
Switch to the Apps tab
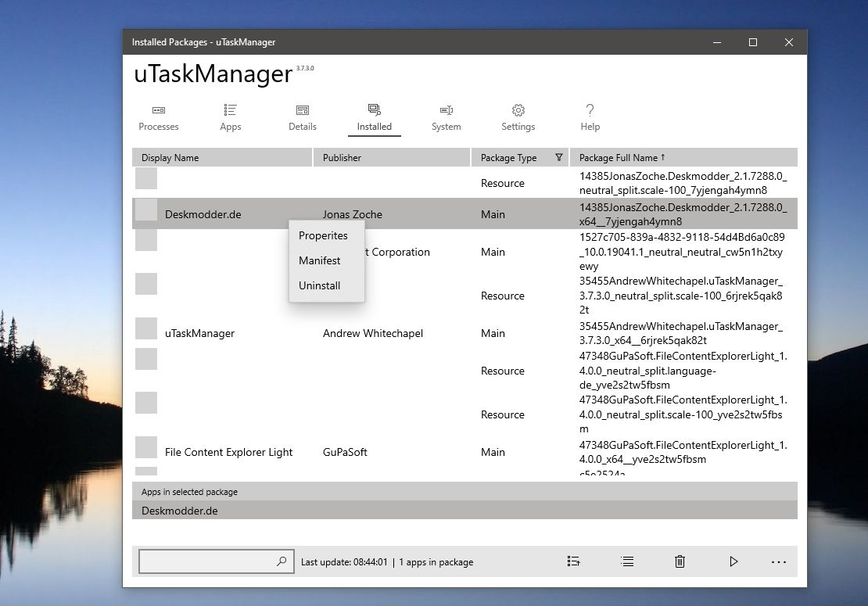(x=230, y=118)
